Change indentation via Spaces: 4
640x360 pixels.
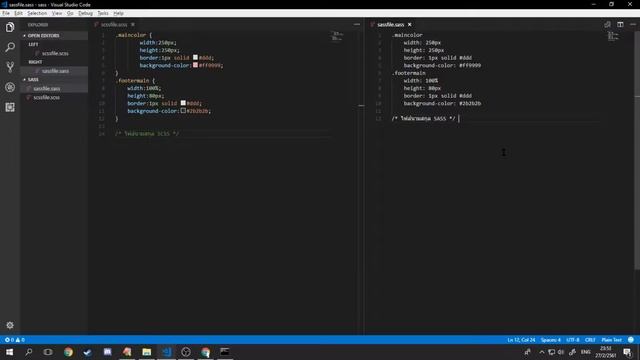(551, 340)
